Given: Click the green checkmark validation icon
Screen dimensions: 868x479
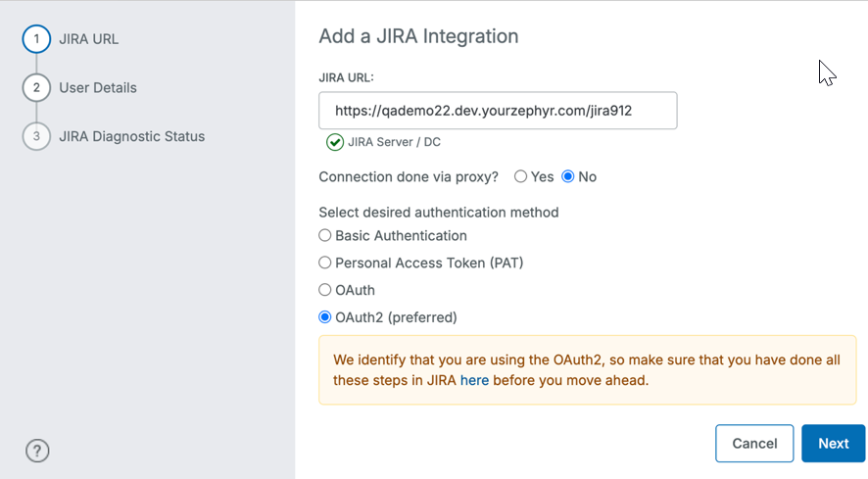Looking at the screenshot, I should [x=335, y=142].
